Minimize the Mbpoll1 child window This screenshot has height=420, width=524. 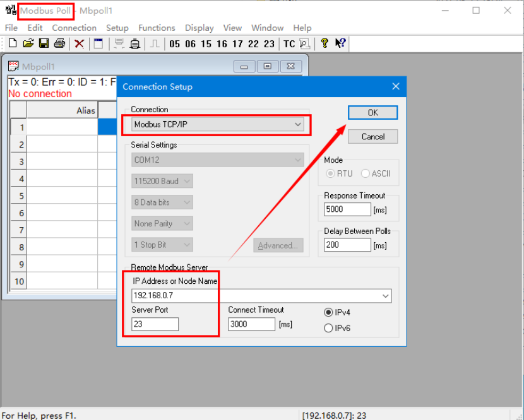coord(244,66)
